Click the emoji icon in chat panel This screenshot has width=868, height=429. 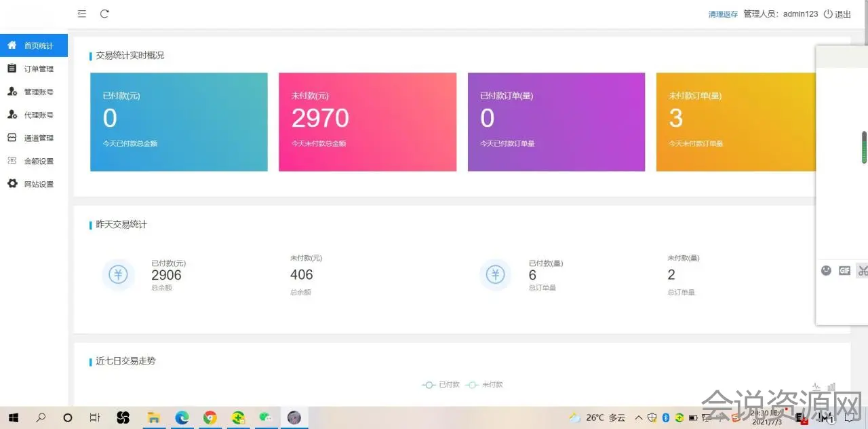pyautogui.click(x=826, y=270)
